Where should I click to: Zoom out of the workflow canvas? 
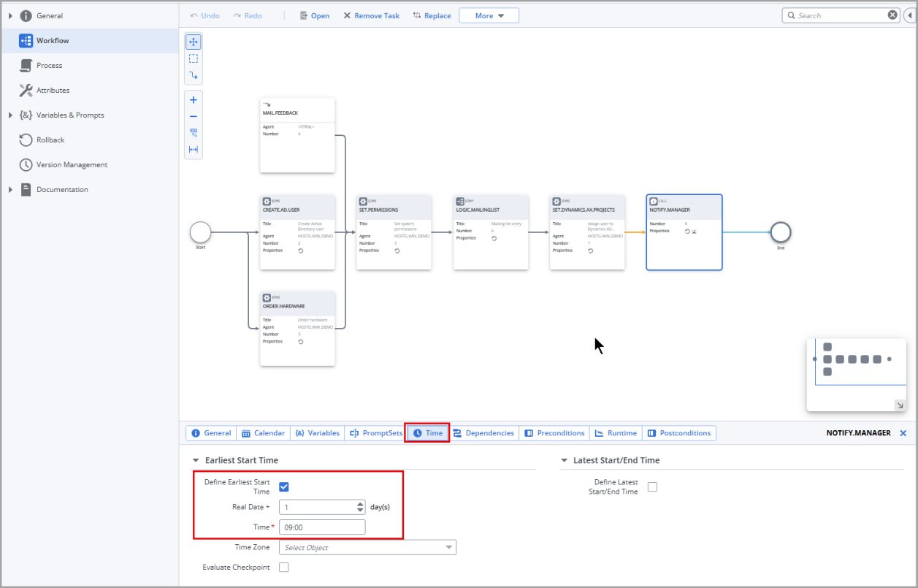[193, 115]
